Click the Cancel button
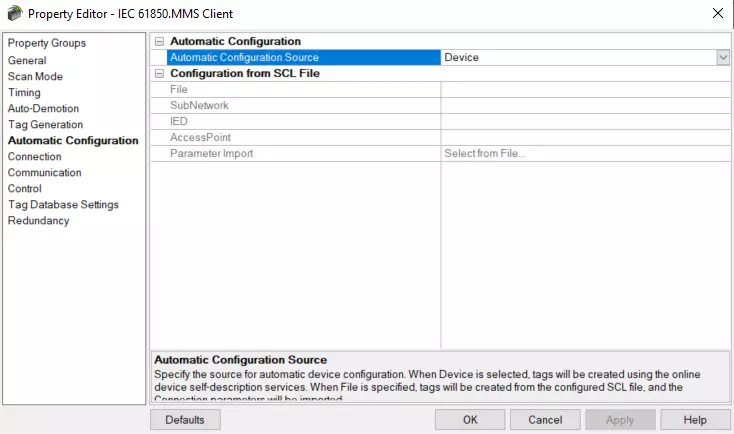The height and width of the screenshot is (434, 734). (x=545, y=419)
